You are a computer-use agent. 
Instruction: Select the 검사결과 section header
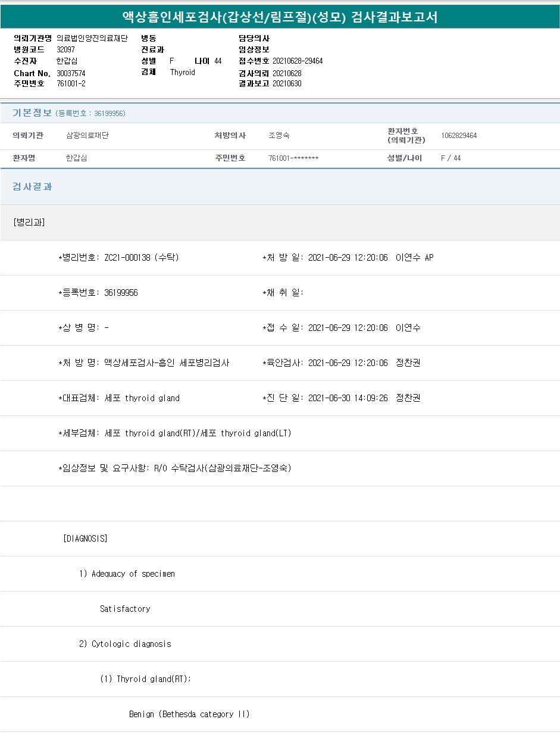pos(33,187)
